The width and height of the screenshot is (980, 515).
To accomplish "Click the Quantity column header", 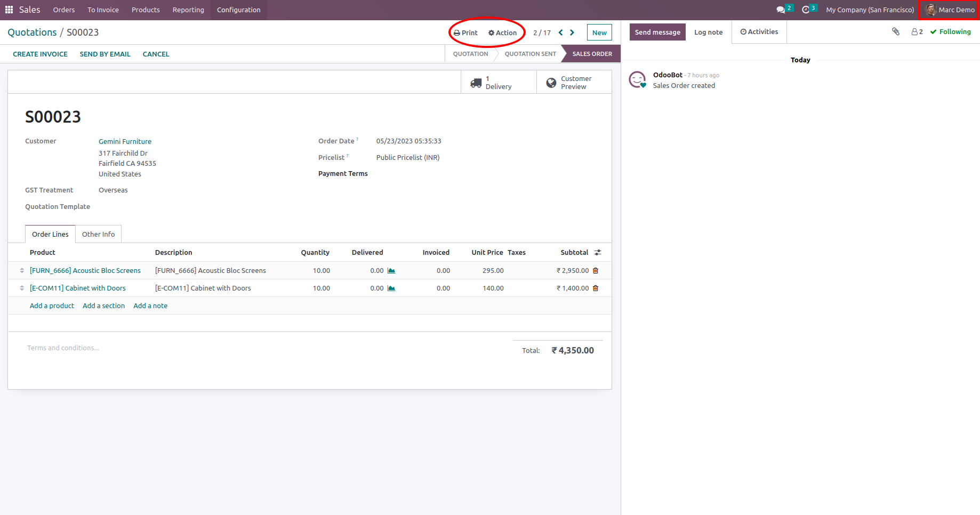I will 315,253.
